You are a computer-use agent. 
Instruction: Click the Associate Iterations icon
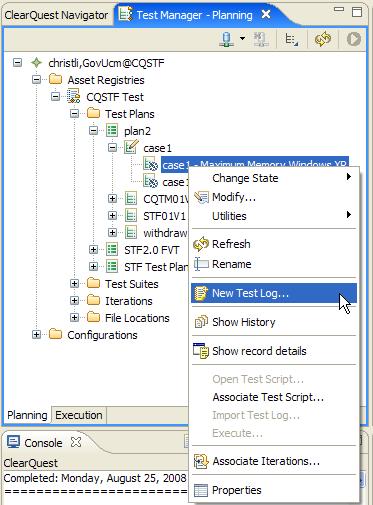point(201,462)
